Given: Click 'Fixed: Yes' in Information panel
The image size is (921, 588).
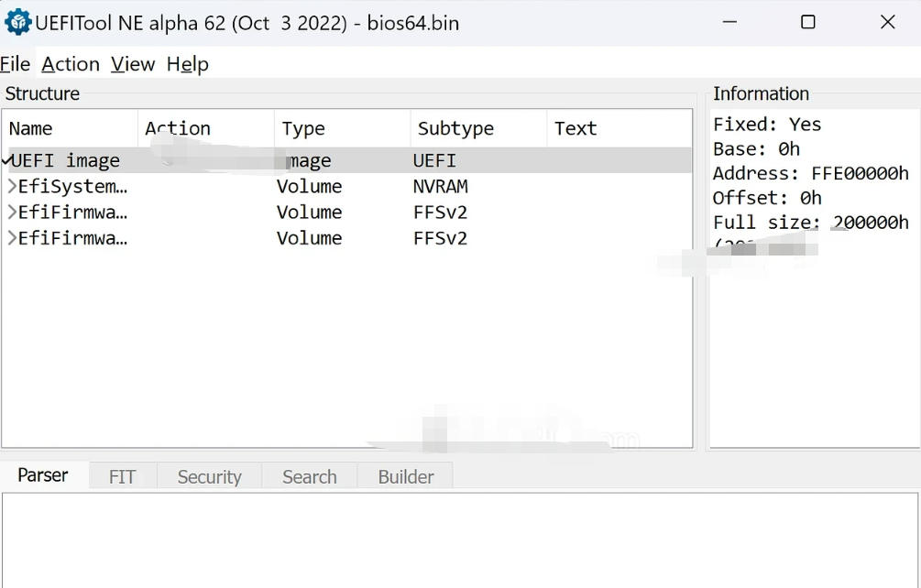Looking at the screenshot, I should pyautogui.click(x=767, y=125).
